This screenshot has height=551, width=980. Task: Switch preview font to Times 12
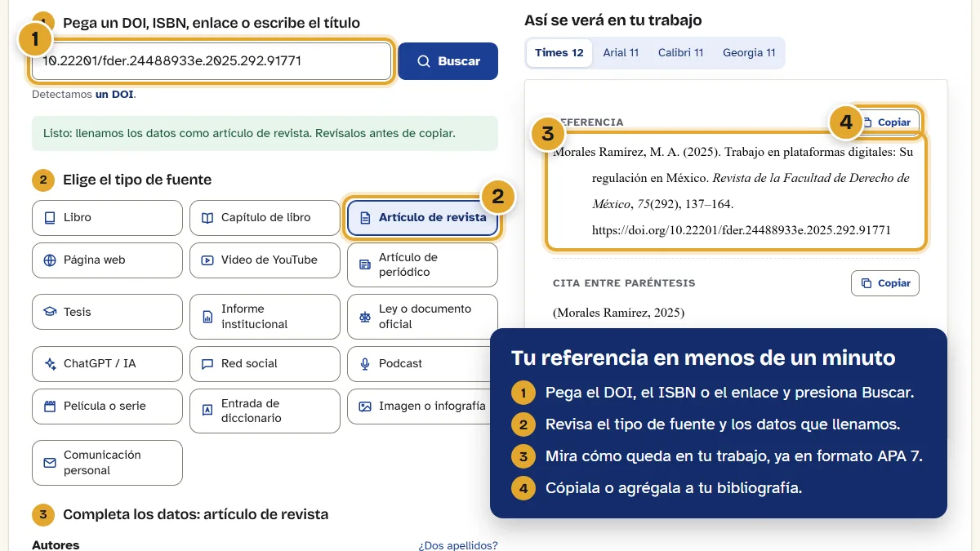click(559, 53)
